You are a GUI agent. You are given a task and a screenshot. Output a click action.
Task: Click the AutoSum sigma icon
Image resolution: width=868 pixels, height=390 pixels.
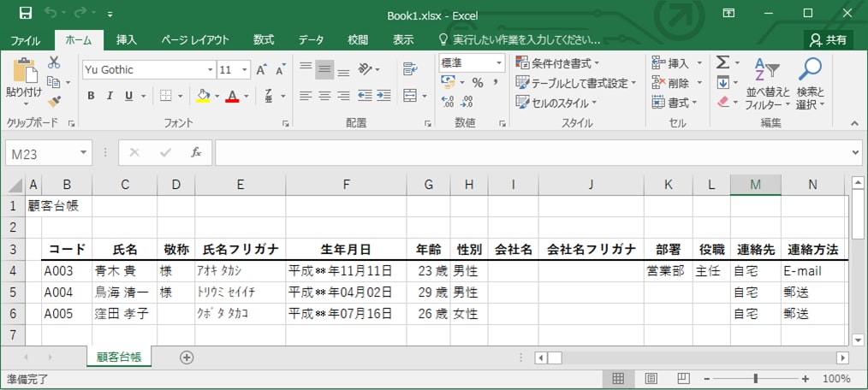coord(722,63)
